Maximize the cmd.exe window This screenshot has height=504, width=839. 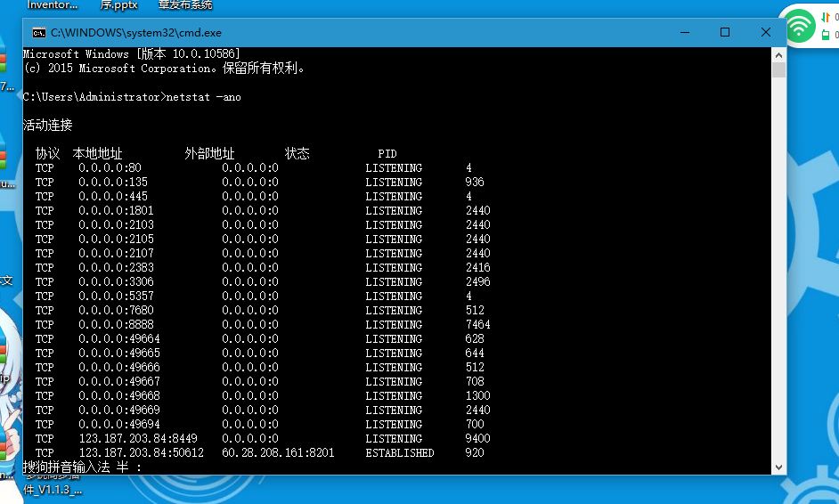coord(724,33)
